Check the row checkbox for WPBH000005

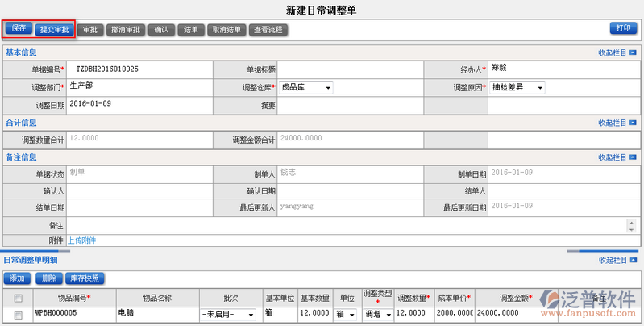18,315
